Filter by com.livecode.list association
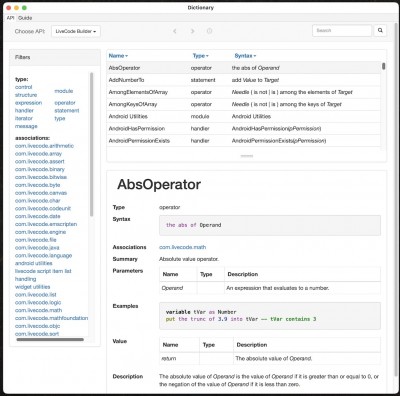This screenshot has width=400, height=396. click(36, 295)
